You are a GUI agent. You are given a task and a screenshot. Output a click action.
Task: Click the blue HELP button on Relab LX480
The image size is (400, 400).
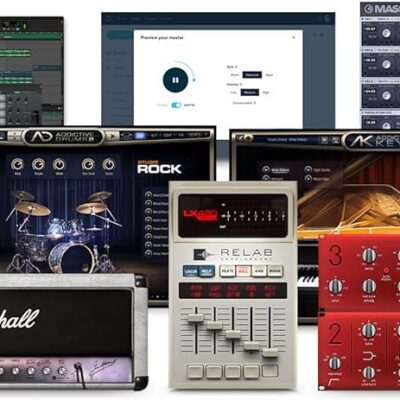click(x=206, y=272)
